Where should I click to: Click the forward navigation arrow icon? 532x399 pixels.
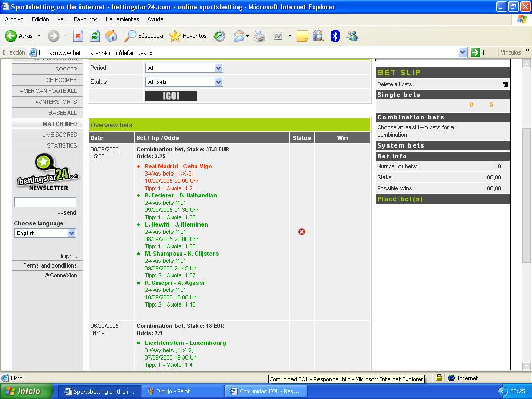point(54,36)
